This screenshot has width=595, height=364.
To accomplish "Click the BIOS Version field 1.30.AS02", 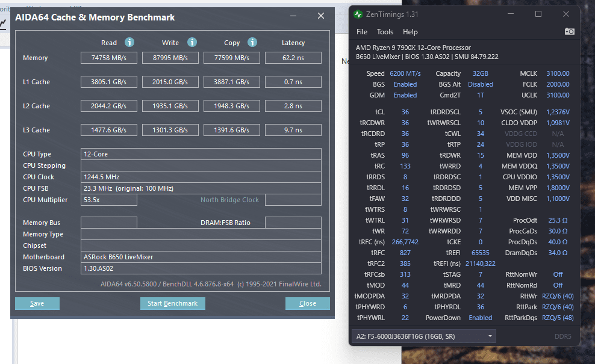I will coord(201,268).
